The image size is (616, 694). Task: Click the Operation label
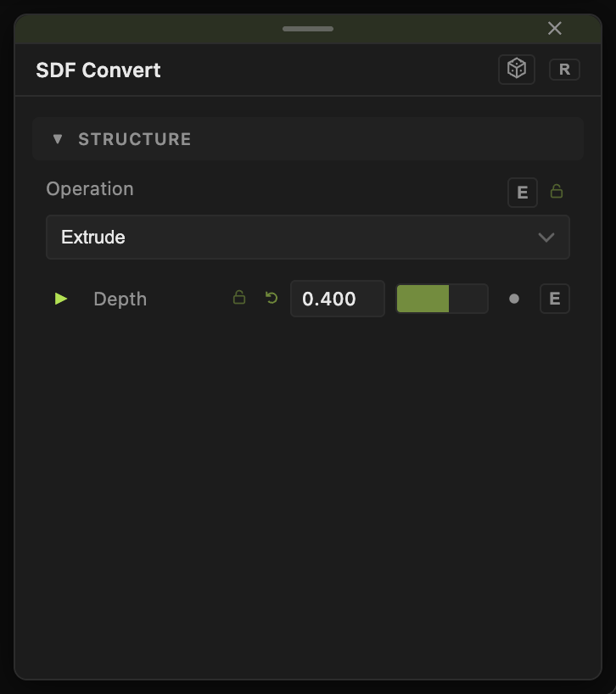90,189
